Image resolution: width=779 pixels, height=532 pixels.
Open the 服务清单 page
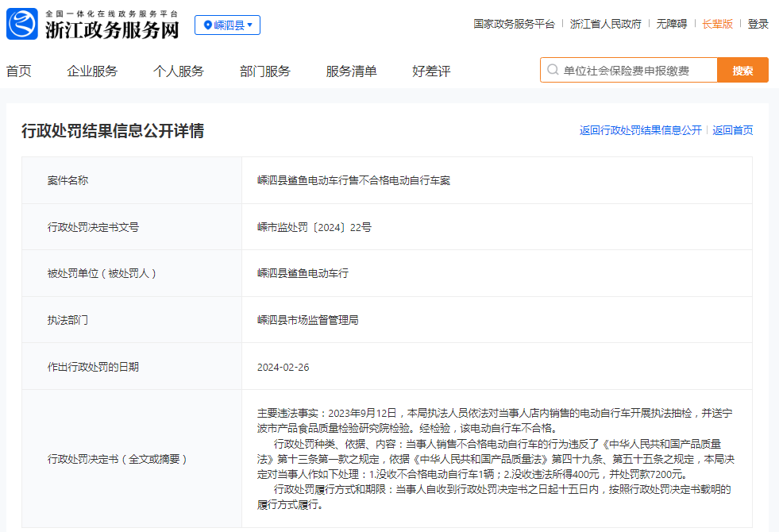[x=351, y=71]
